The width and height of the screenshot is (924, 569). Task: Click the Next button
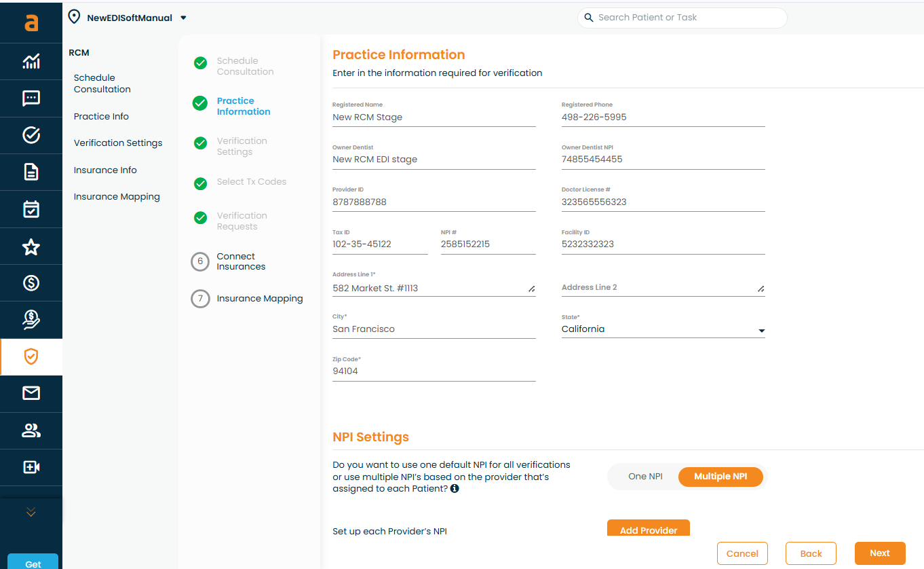point(879,553)
